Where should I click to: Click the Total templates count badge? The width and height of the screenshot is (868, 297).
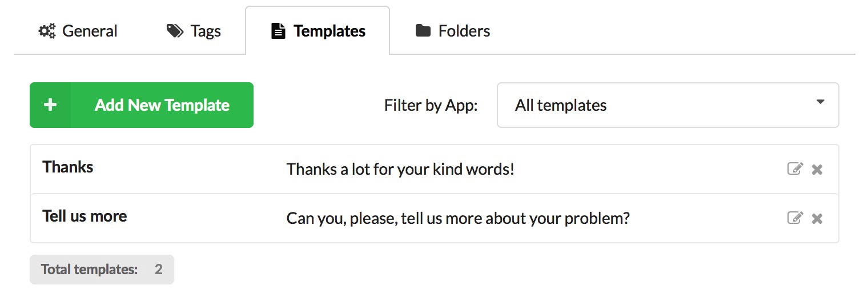102,270
